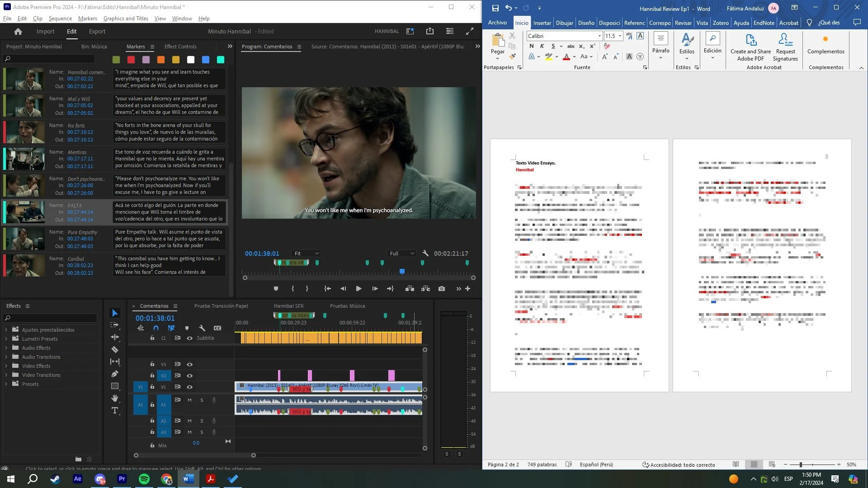Click the Export Frame camera icon
Image resolution: width=868 pixels, height=488 pixels.
point(442,289)
